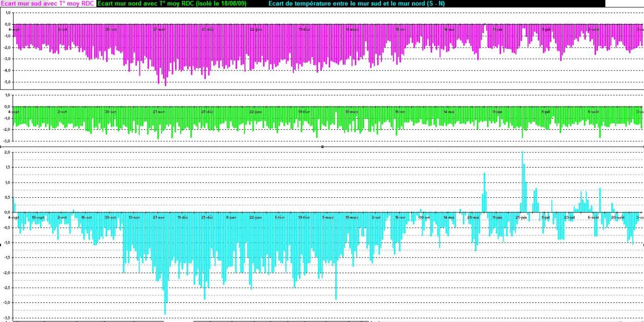
Task: Select the magenta legend 'Ecart mur sud avec T° moy RDC'
Action: (x=48, y=4)
